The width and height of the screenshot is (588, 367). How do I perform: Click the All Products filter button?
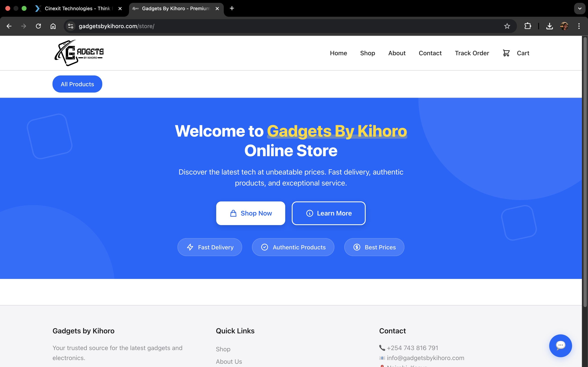(x=77, y=84)
